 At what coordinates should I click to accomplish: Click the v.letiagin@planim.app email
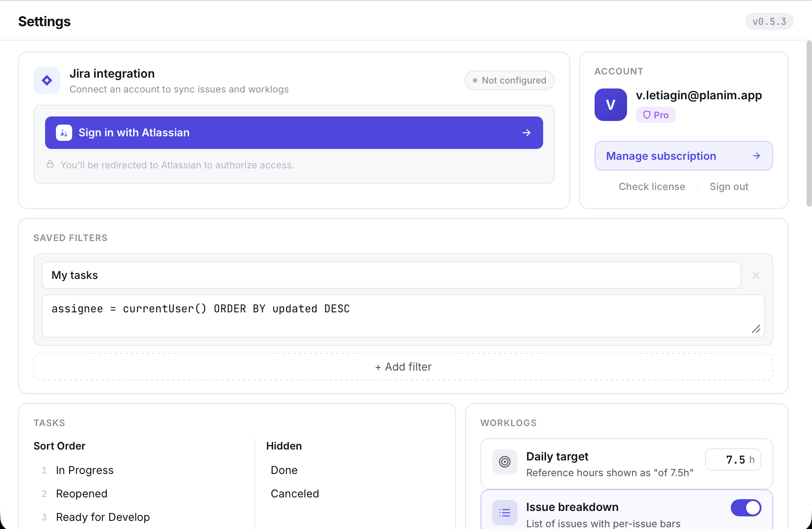point(699,95)
